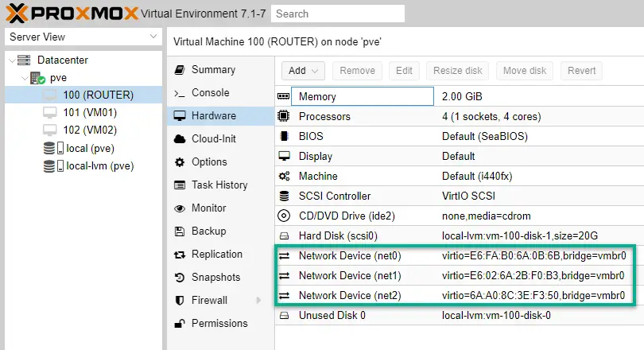This screenshot has width=644, height=350.
Task: Click the Proxmox logo
Action: (72, 14)
